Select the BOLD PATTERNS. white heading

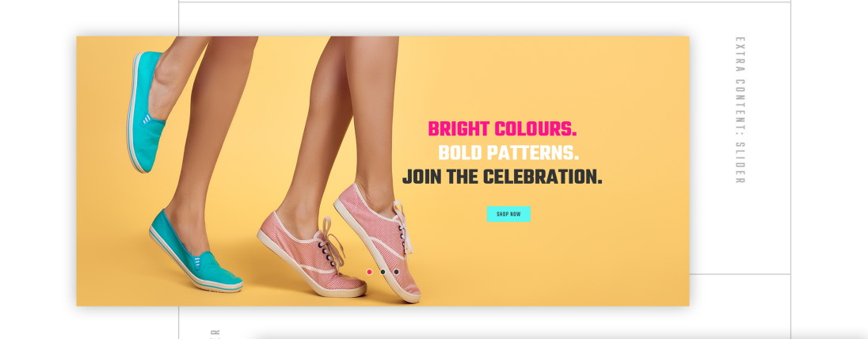click(x=508, y=153)
